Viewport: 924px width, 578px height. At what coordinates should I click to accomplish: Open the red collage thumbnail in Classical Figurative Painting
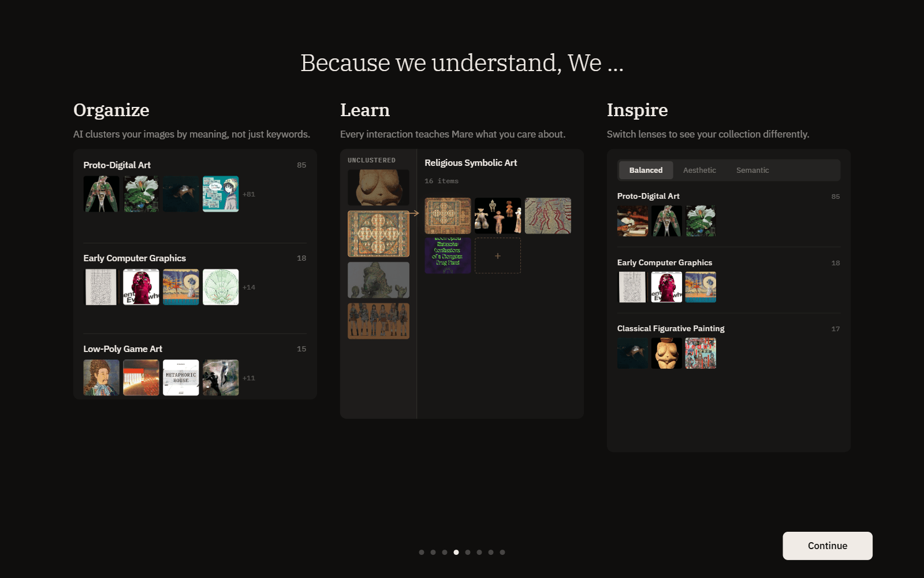click(701, 353)
